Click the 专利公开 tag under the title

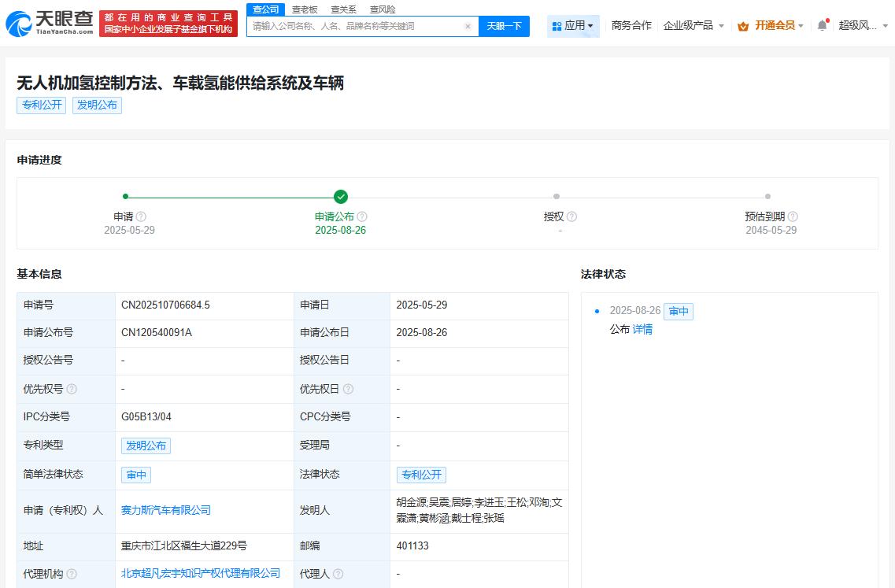tap(41, 105)
